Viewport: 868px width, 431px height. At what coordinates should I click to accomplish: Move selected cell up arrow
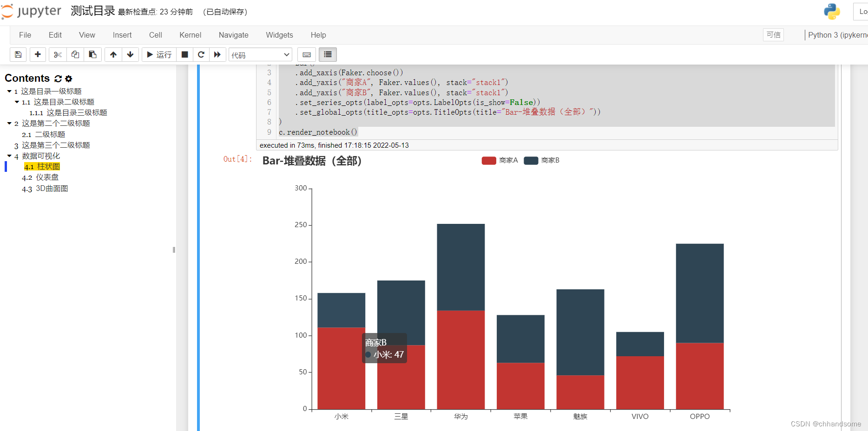(113, 55)
